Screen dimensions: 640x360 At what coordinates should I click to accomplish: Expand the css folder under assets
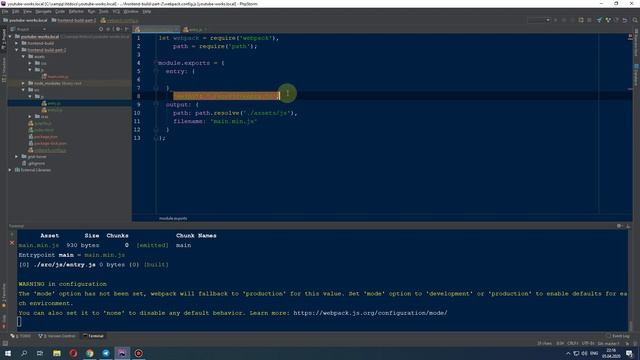click(x=30, y=63)
